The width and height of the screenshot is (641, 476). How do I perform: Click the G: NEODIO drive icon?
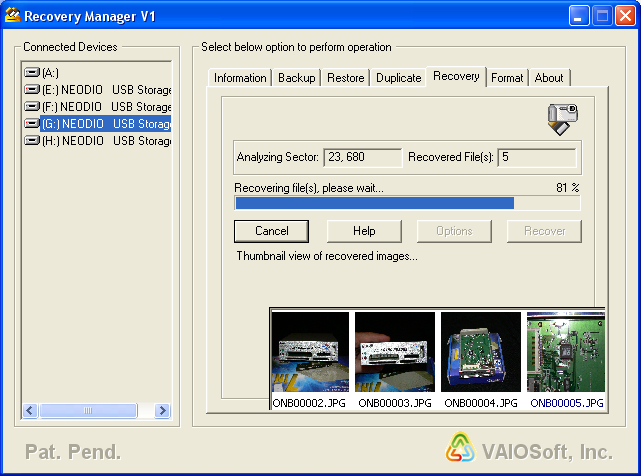(32, 123)
